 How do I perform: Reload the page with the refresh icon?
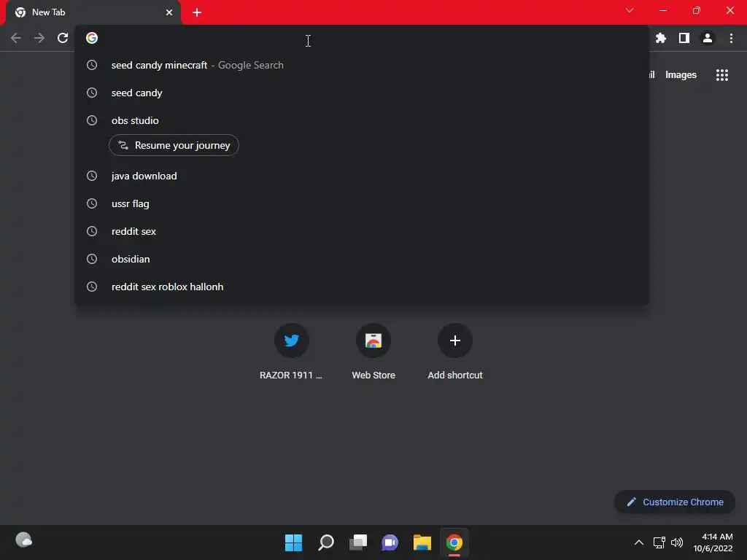tap(63, 38)
